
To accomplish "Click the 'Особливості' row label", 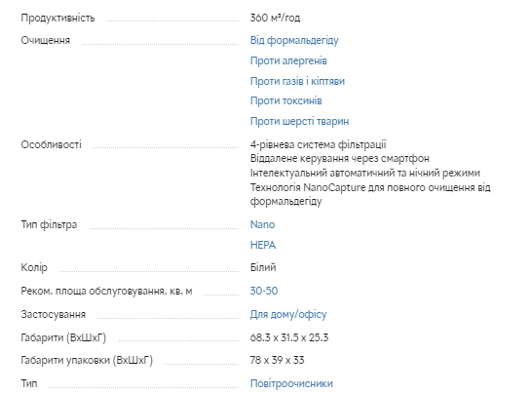I will [x=52, y=144].
